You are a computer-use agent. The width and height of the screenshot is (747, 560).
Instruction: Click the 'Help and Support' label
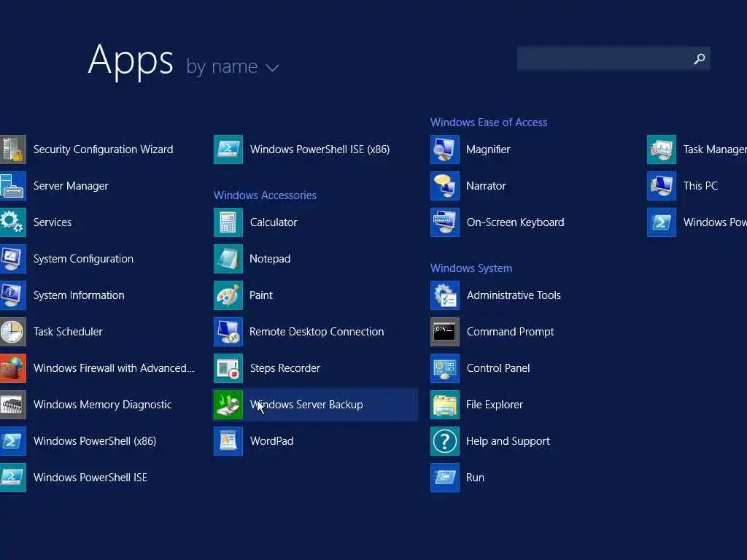coord(508,441)
